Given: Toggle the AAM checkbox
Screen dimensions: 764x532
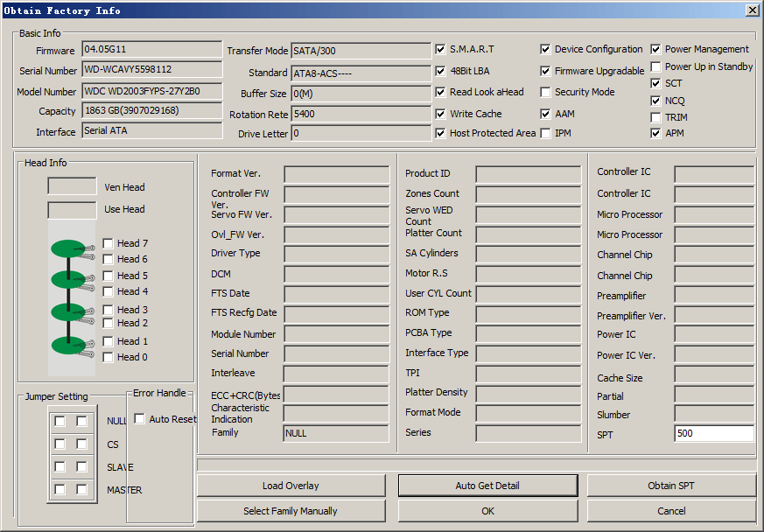Looking at the screenshot, I should pyautogui.click(x=545, y=114).
